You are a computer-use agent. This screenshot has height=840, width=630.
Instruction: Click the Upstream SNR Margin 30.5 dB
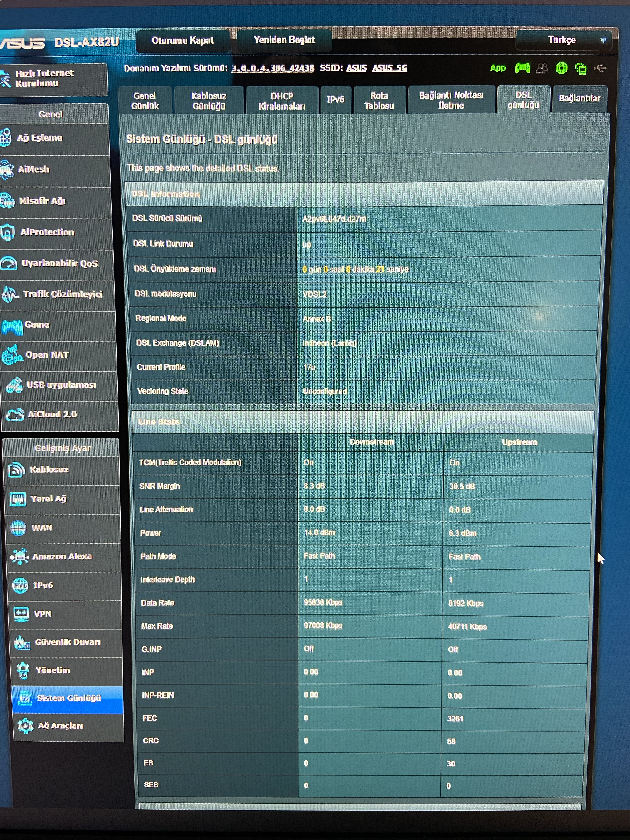pyautogui.click(x=462, y=486)
